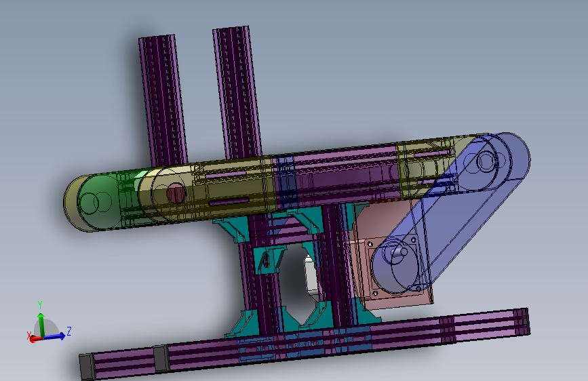Pick the motor shaft inside the lower pulley
This screenshot has height=381, width=588.
tap(399, 252)
